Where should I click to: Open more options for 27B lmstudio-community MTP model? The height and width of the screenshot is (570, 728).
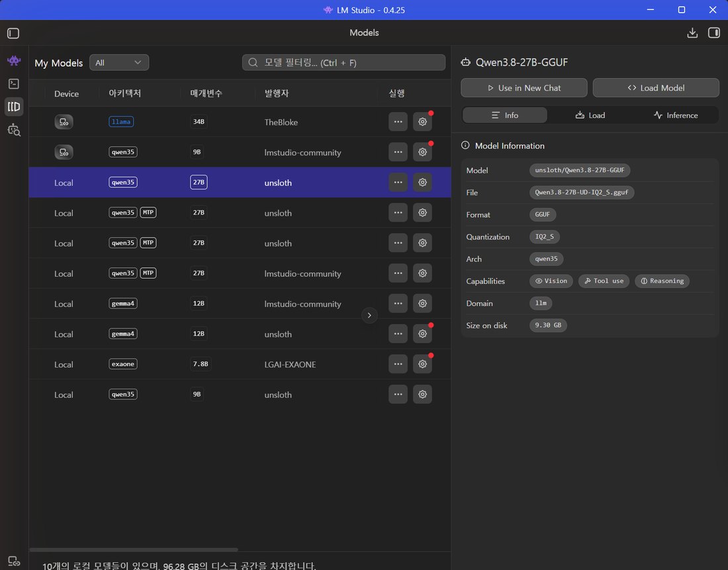pyautogui.click(x=398, y=273)
